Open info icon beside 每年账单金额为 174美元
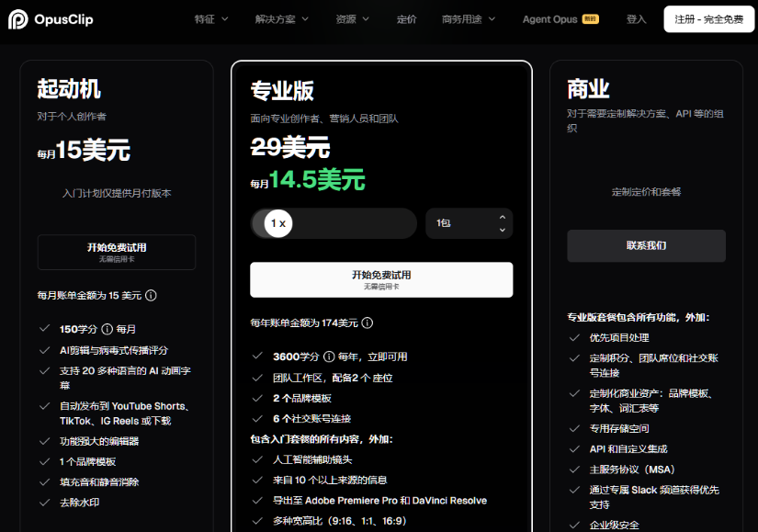The width and height of the screenshot is (758, 532). coord(368,323)
